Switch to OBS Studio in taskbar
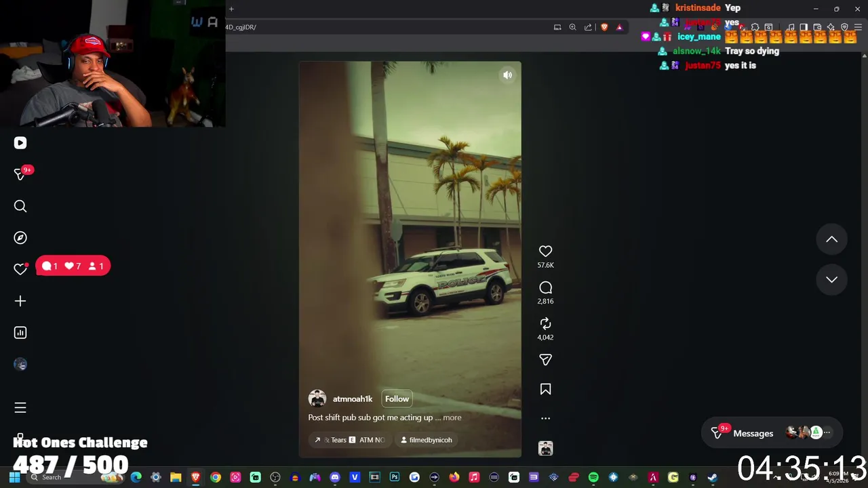The width and height of the screenshot is (868, 488). click(x=275, y=477)
